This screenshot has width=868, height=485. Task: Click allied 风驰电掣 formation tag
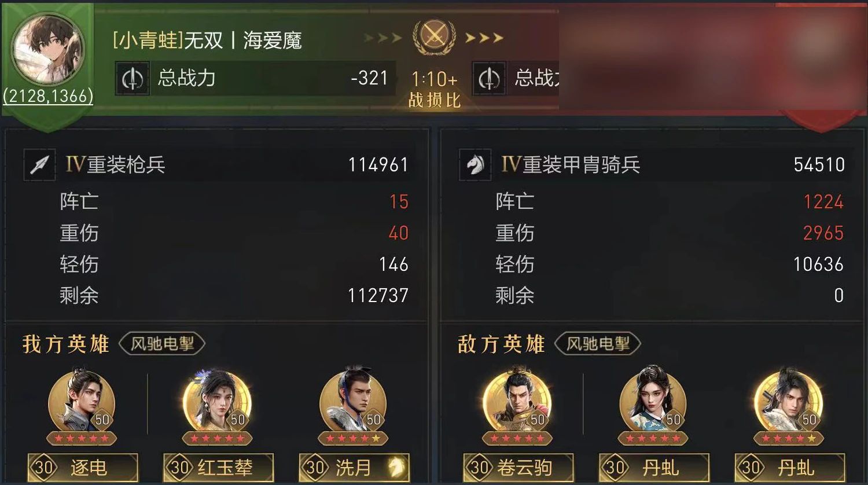point(162,344)
